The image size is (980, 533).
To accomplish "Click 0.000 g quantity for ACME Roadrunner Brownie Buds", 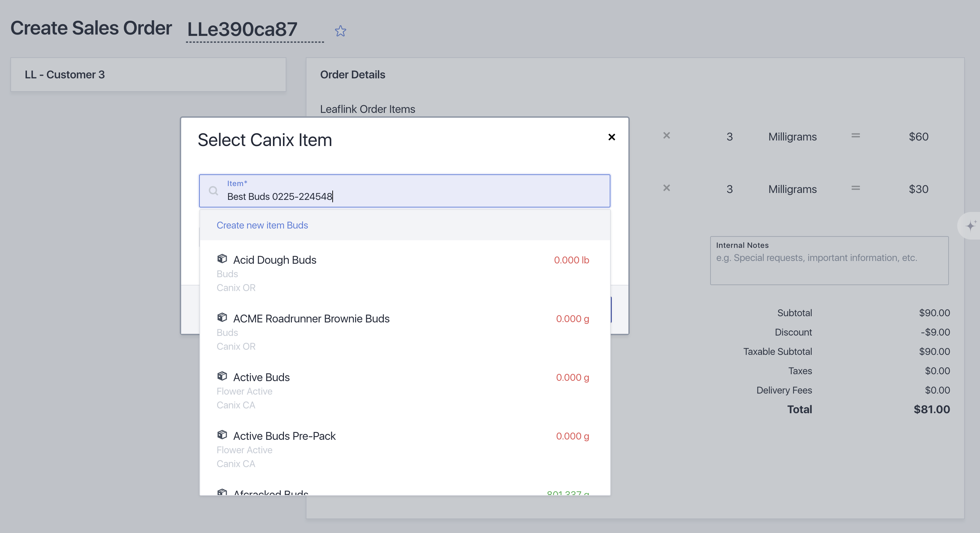I will (572, 319).
